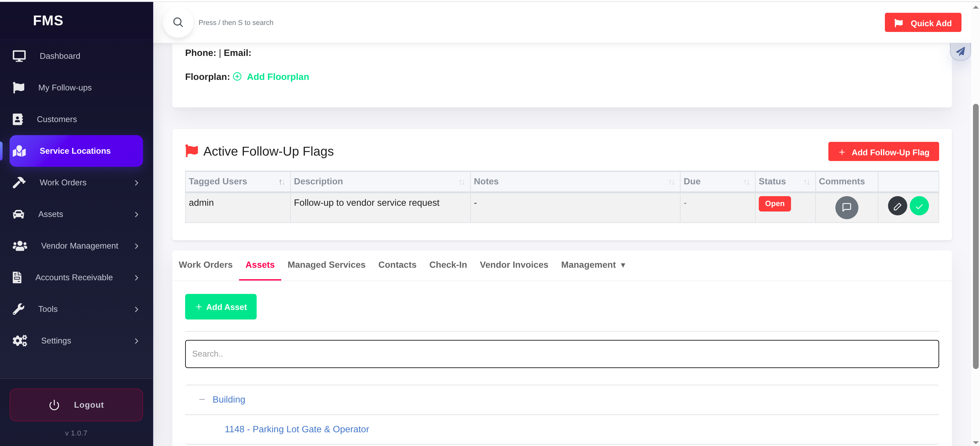Click the Settings gears icon
This screenshot has width=980, height=446.
coord(20,341)
